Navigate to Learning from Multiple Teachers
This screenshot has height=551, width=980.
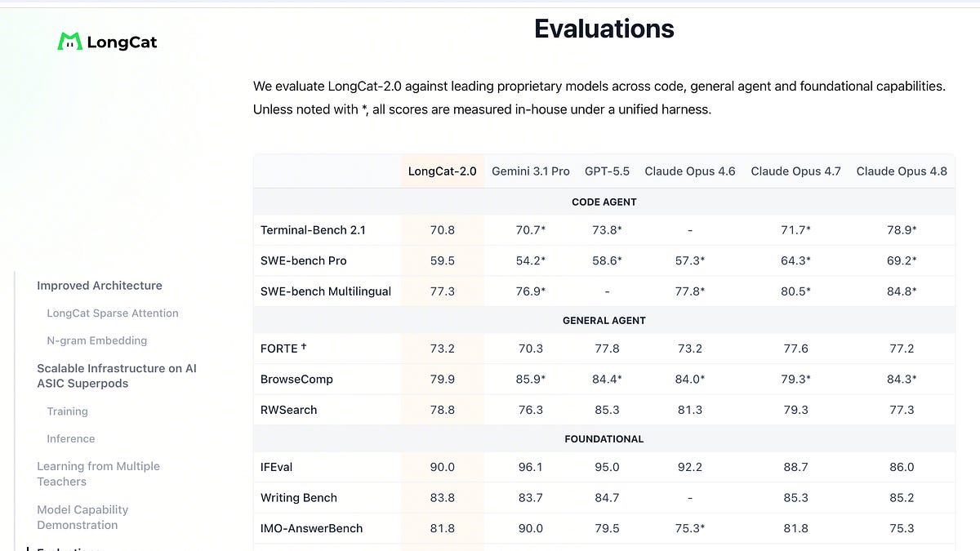point(98,473)
